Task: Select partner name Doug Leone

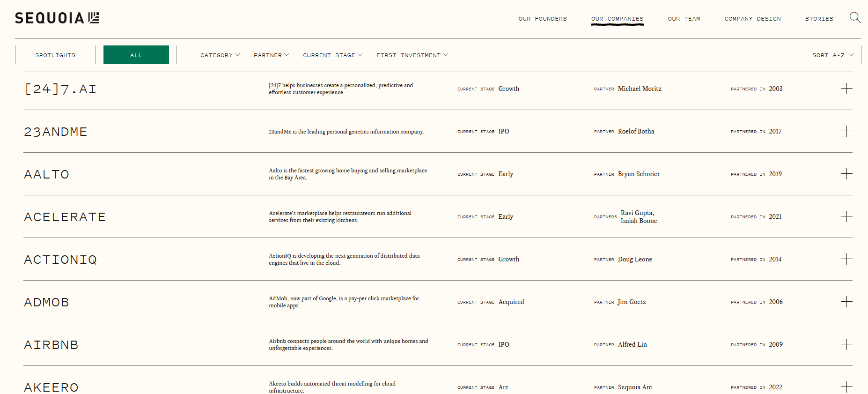Action: [635, 259]
